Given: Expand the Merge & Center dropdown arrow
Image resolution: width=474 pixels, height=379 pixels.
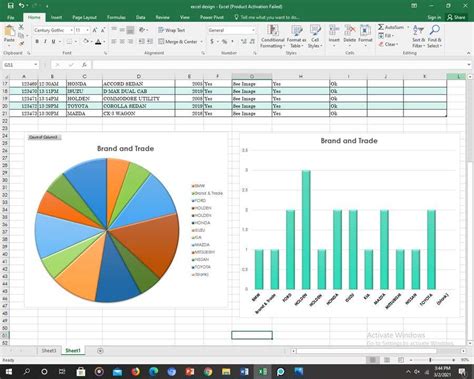Looking at the screenshot, I should [201, 42].
